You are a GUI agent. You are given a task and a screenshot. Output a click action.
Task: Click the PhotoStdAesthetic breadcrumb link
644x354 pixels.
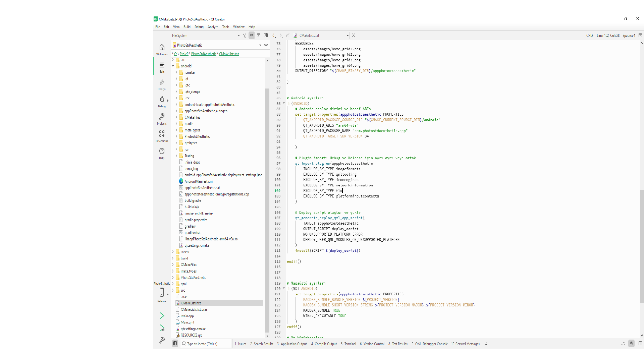tap(204, 54)
